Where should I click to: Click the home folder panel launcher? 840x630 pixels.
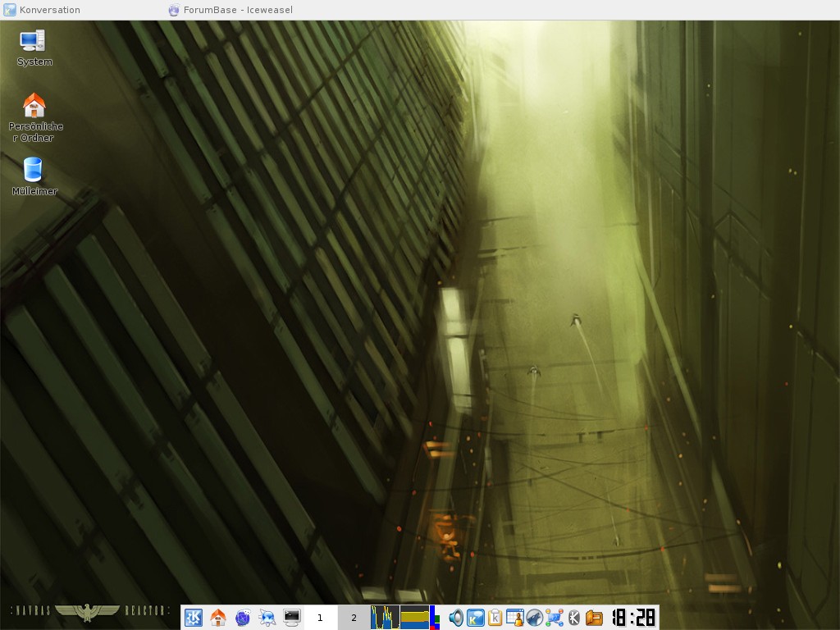[218, 617]
